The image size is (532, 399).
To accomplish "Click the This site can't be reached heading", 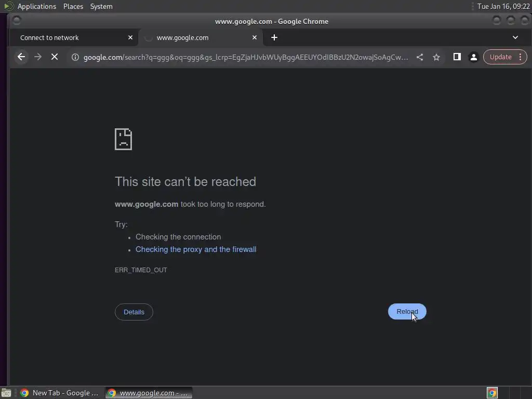I will click(185, 181).
